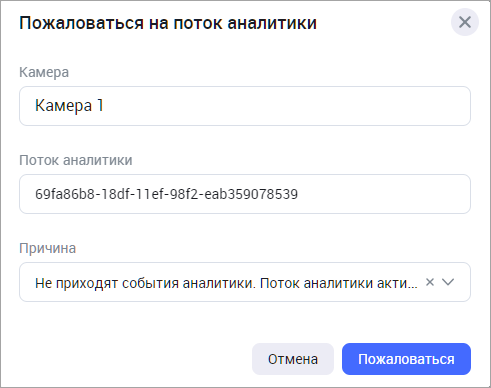Image resolution: width=491 pixels, height=388 pixels.
Task: Click the 'Поток аналитики' field label
Action: [x=76, y=160]
